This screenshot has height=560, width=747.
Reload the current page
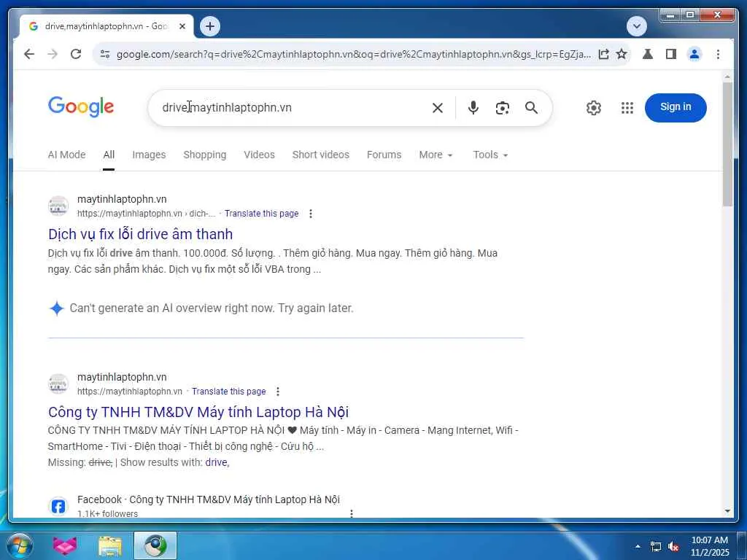[76, 54]
